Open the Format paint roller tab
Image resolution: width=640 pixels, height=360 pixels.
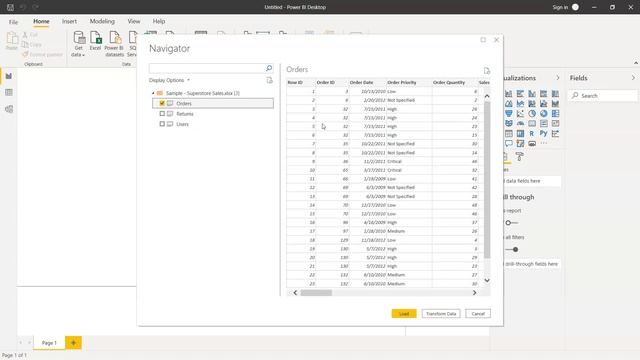pyautogui.click(x=519, y=156)
